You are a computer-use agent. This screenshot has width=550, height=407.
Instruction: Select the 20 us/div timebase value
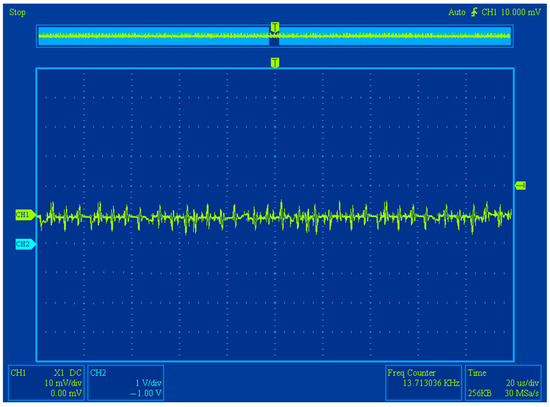522,383
